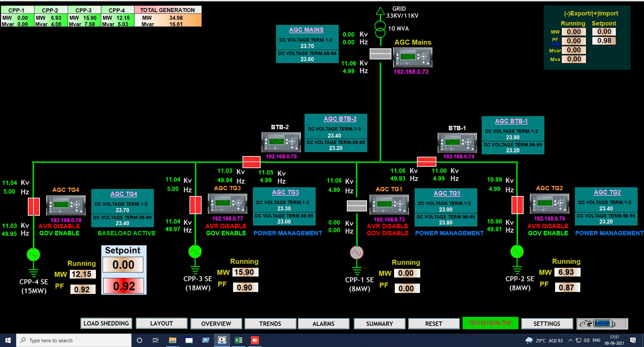Click IP address 192.168.0.74 under BTB-1
The image size is (644, 347).
coord(459,156)
